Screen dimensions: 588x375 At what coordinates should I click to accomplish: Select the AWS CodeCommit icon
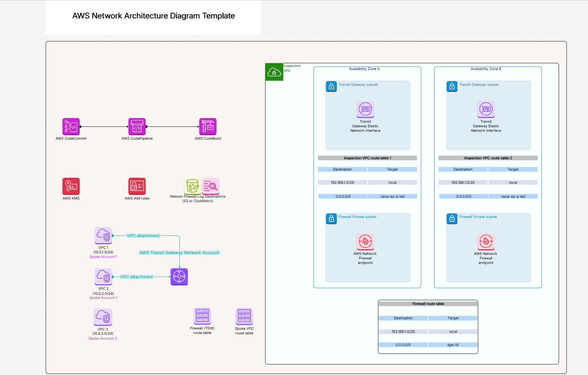tap(71, 127)
